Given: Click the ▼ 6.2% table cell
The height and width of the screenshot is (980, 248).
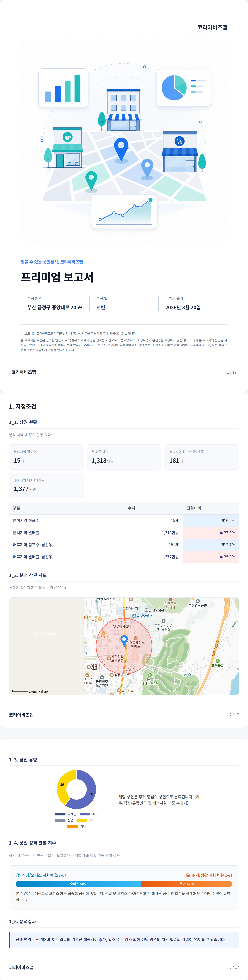Looking at the screenshot, I should click(211, 521).
